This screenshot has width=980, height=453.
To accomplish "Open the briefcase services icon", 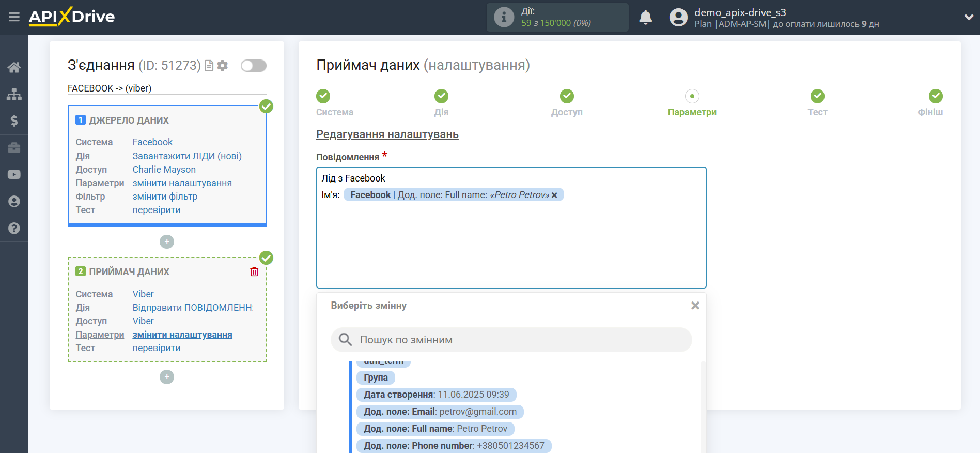I will 14,148.
